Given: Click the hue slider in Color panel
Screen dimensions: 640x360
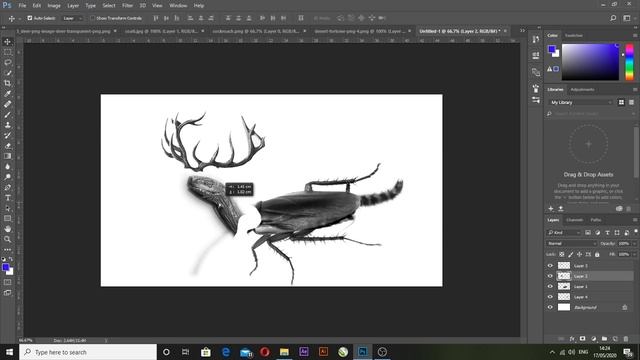Looking at the screenshot, I should 629,62.
